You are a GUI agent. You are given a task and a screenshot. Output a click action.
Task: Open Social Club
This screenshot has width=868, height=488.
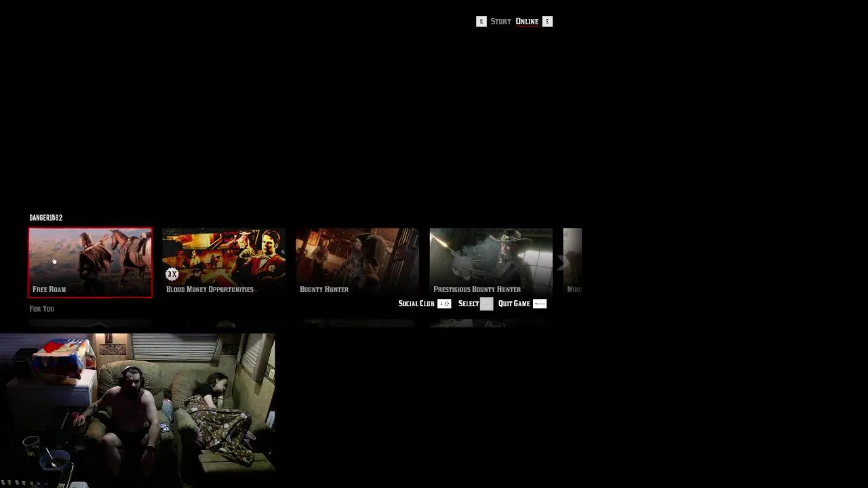coord(416,304)
